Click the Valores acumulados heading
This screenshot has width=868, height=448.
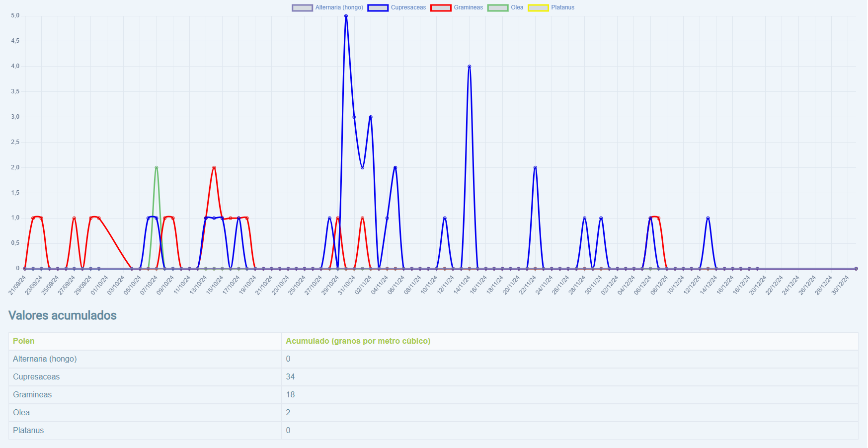[x=63, y=315]
